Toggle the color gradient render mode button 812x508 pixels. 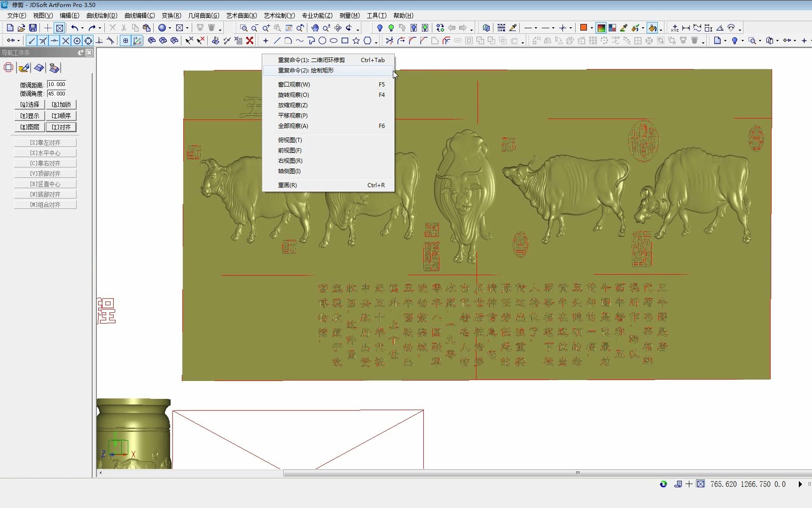[601, 28]
